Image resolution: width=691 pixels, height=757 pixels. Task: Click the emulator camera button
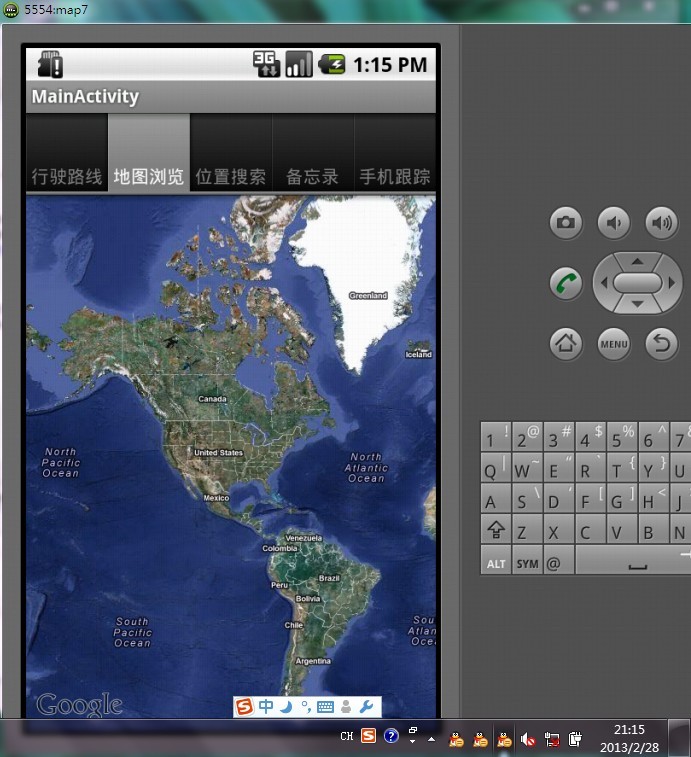(x=566, y=223)
